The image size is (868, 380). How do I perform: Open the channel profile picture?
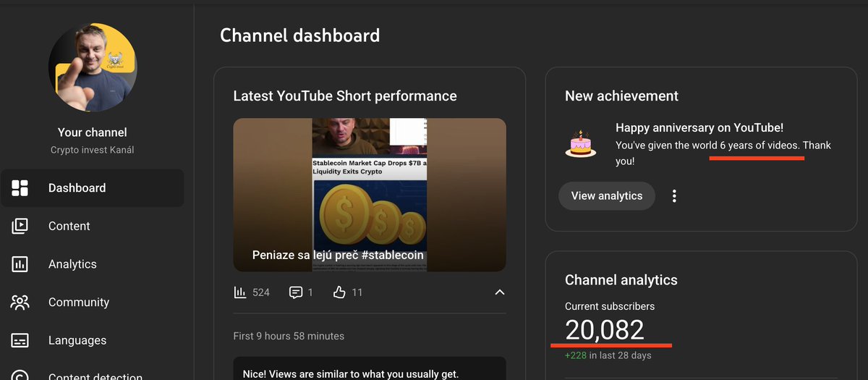click(93, 67)
